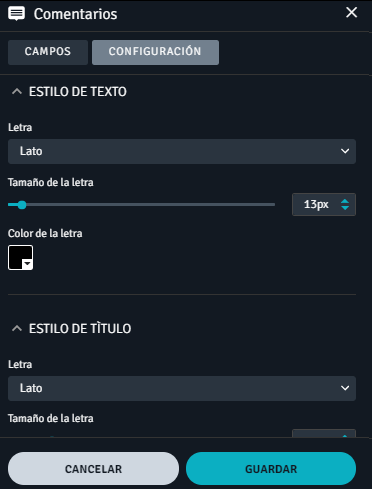Viewport: 372px width, 489px height.
Task: Select the CONFIGURACIÓN tab
Action: [x=155, y=52]
